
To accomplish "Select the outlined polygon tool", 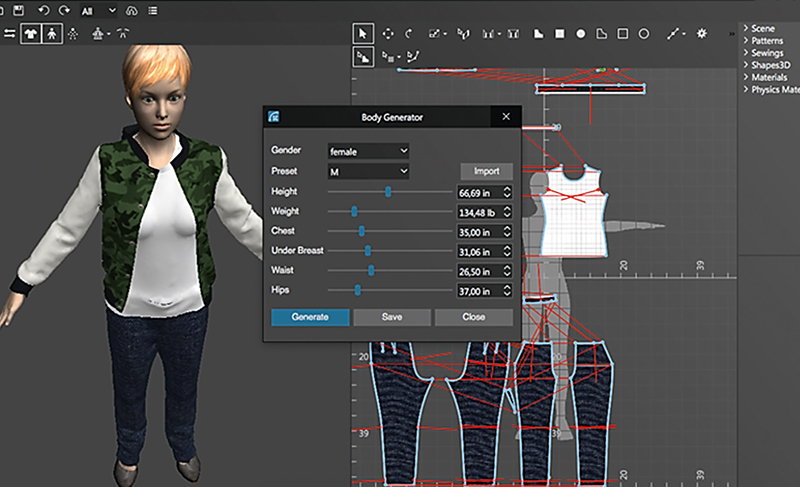I will pos(602,34).
